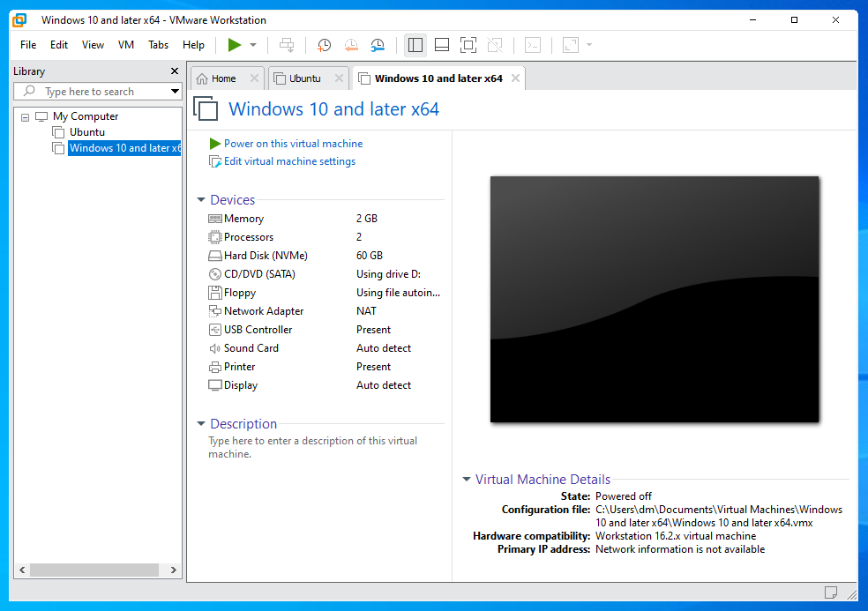Screen dimensions: 868x611
Task: Click the green Power On toolbar button
Action: click(235, 45)
